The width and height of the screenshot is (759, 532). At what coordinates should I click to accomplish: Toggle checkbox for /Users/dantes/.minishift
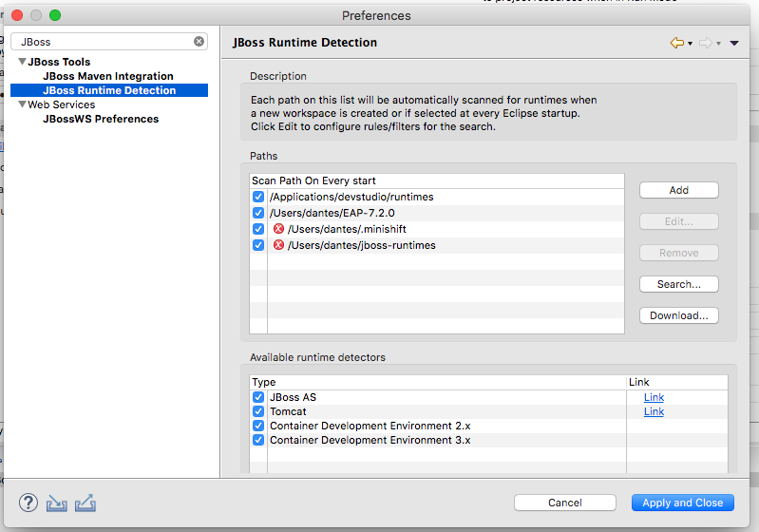(258, 229)
